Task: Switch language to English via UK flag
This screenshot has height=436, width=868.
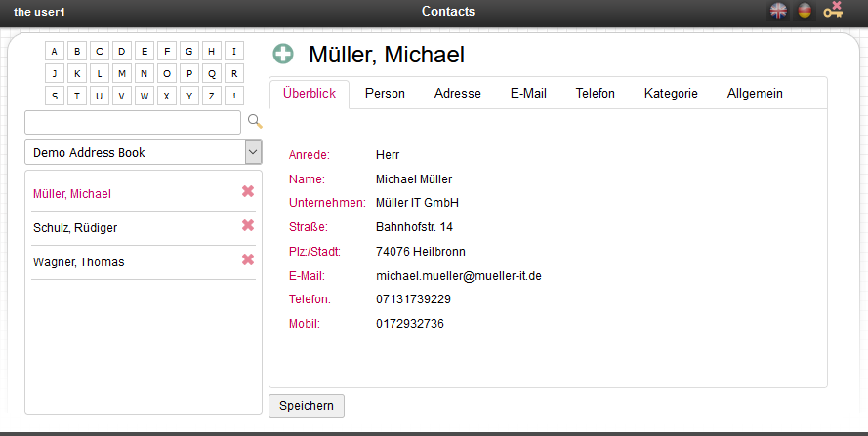Action: tap(778, 11)
